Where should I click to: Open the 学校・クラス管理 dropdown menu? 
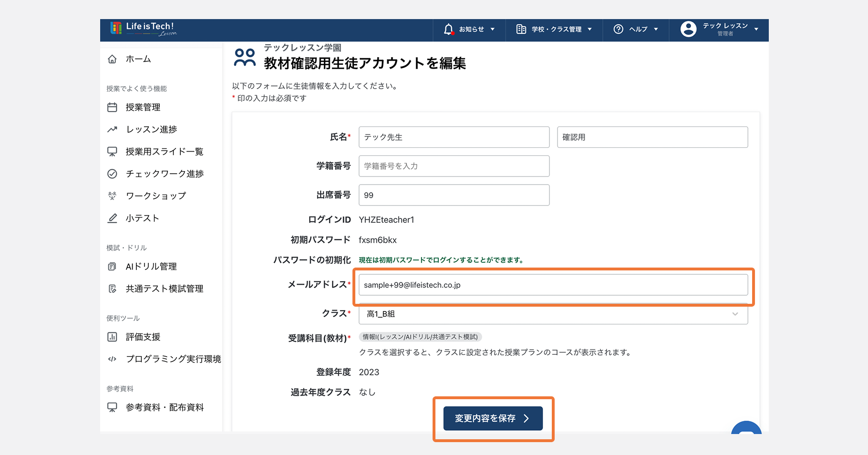[x=554, y=29]
